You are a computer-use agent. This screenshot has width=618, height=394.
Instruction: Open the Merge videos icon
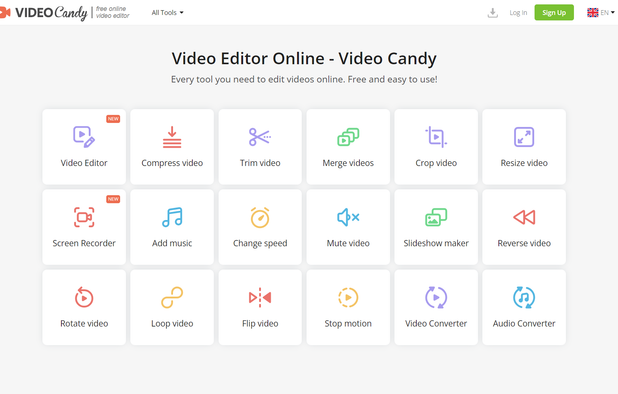[348, 137]
